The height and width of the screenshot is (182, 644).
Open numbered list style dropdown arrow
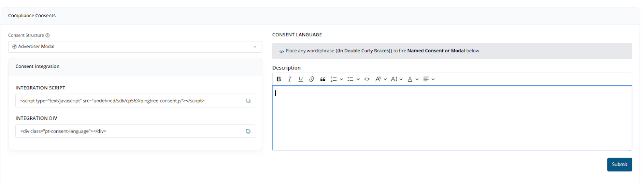341,79
